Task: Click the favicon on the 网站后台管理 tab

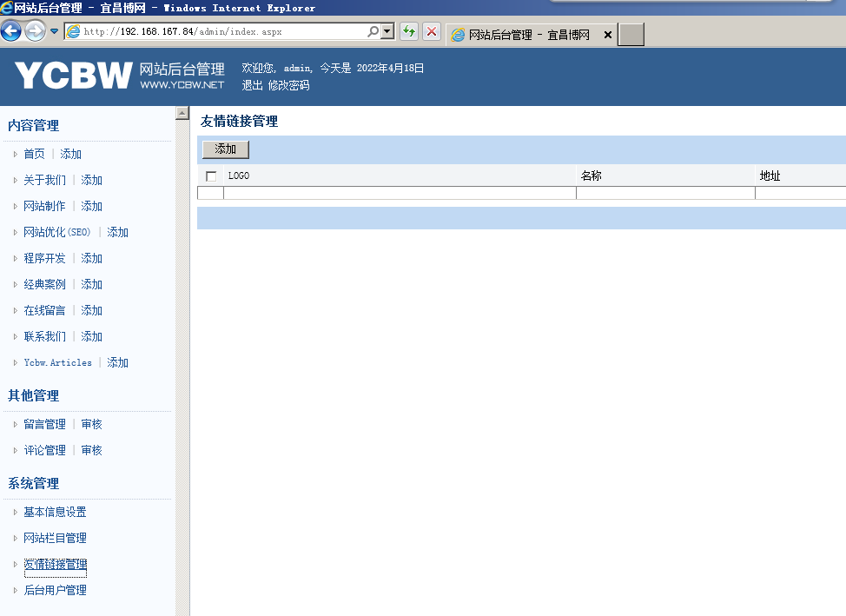Action: [x=458, y=35]
